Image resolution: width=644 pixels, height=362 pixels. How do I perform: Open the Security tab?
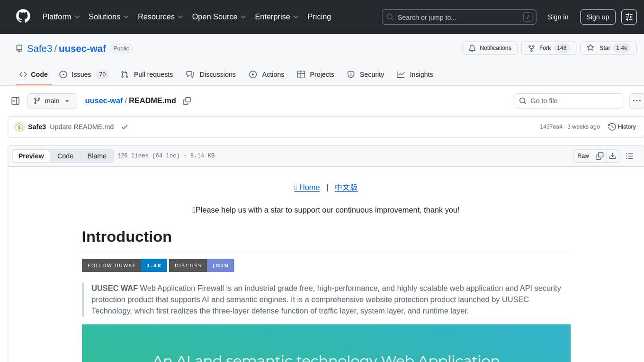(366, 74)
